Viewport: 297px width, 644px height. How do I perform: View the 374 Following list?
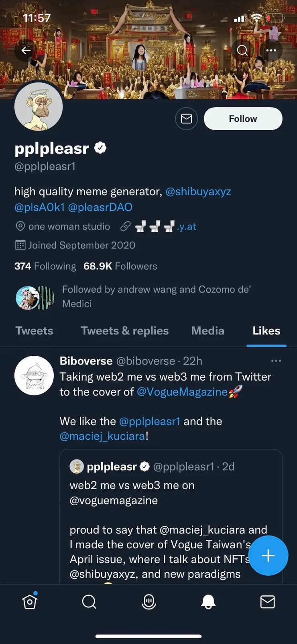(45, 266)
